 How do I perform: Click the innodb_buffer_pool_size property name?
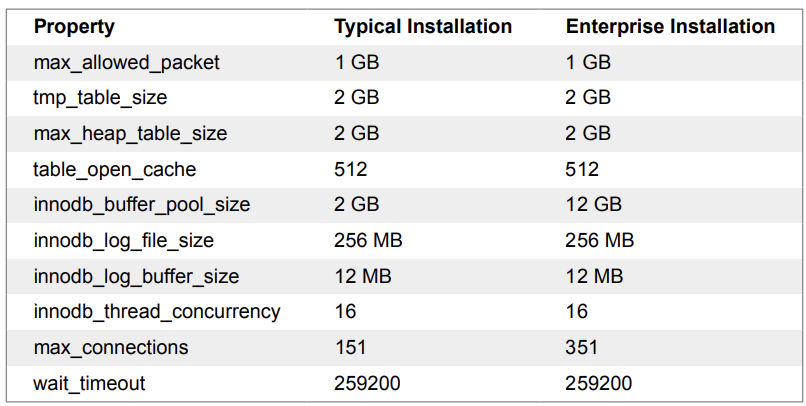142,205
